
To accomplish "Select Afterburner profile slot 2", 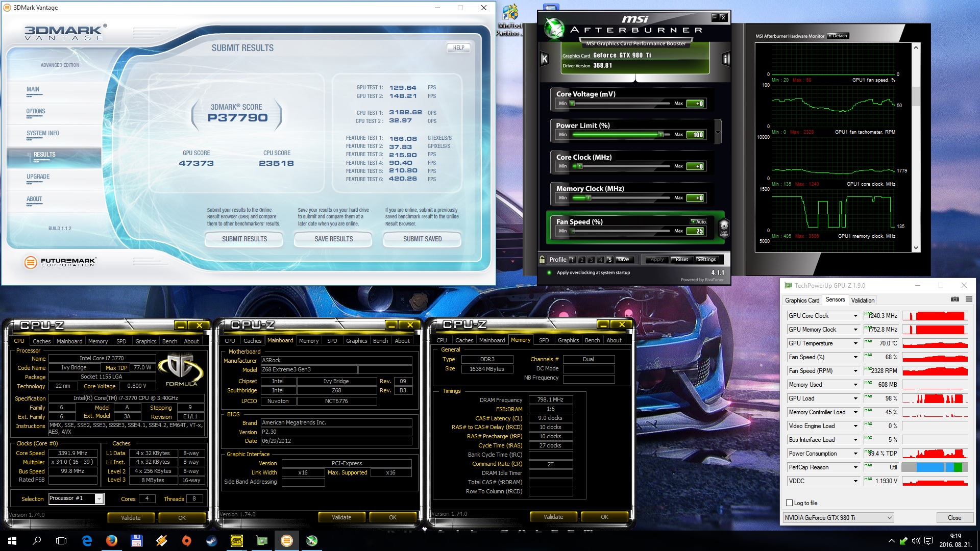I will click(x=581, y=259).
